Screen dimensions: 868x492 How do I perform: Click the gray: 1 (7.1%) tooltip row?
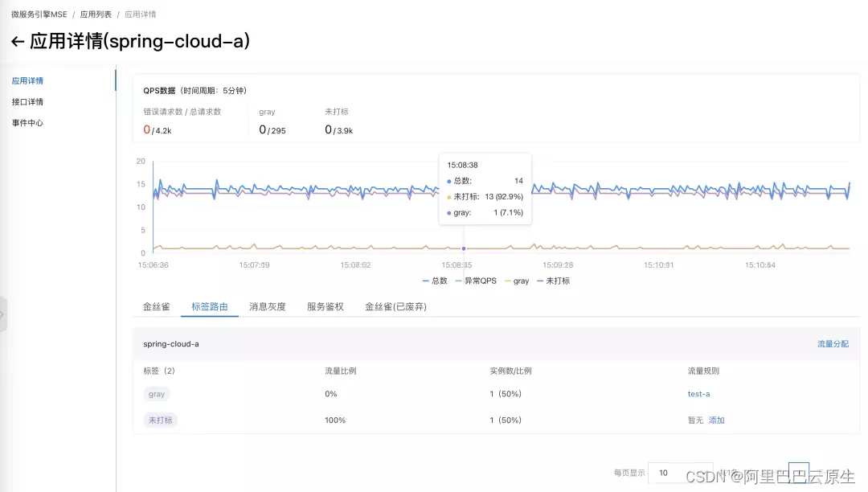point(485,212)
